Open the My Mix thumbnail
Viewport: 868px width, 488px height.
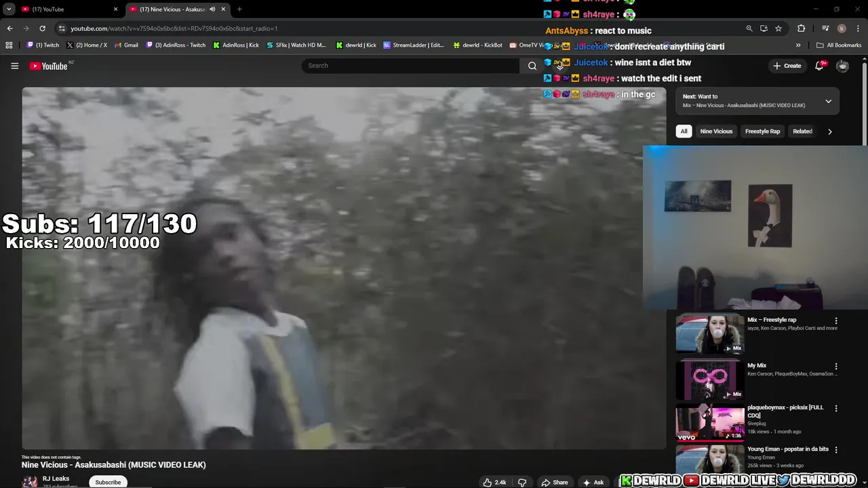tap(709, 379)
